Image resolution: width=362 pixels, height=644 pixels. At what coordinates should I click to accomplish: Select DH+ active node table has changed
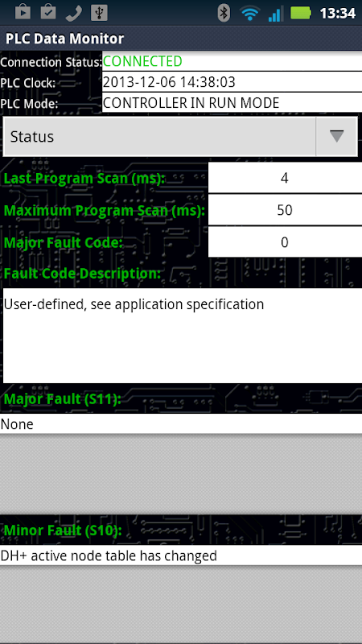point(181,555)
